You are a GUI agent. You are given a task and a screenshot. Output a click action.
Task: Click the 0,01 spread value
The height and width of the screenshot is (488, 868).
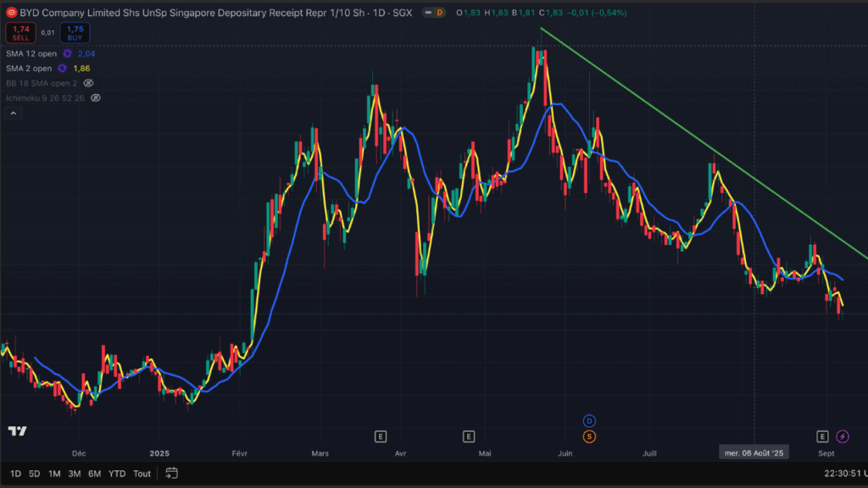click(47, 33)
